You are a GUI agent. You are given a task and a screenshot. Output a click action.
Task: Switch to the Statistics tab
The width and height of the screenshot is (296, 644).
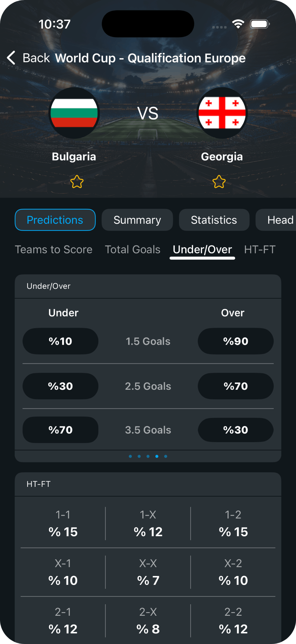214,220
